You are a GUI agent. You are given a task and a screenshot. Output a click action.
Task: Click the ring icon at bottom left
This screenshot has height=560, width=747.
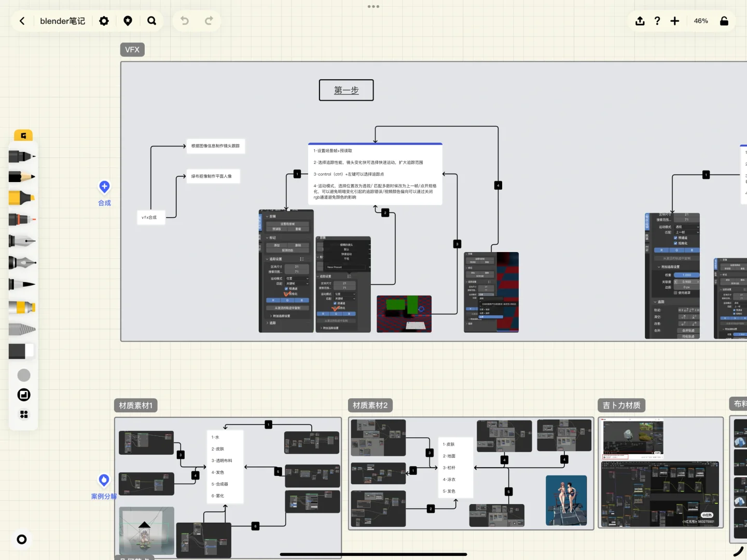[x=22, y=539]
